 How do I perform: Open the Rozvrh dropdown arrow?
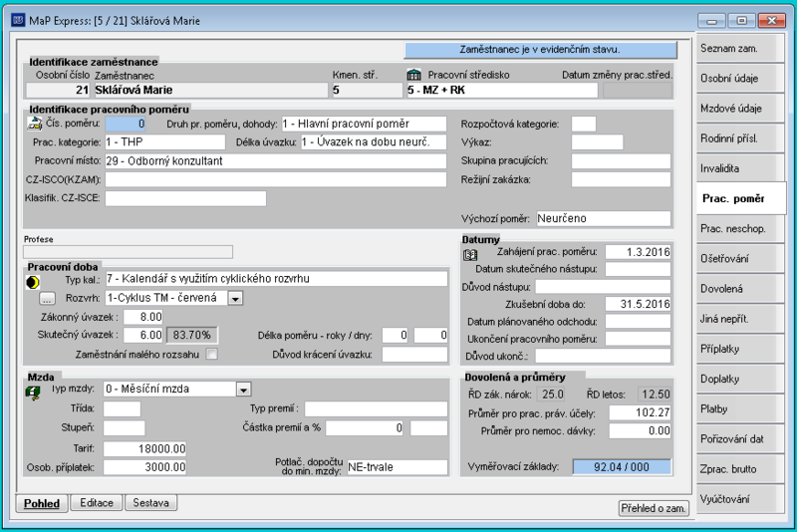[235, 298]
